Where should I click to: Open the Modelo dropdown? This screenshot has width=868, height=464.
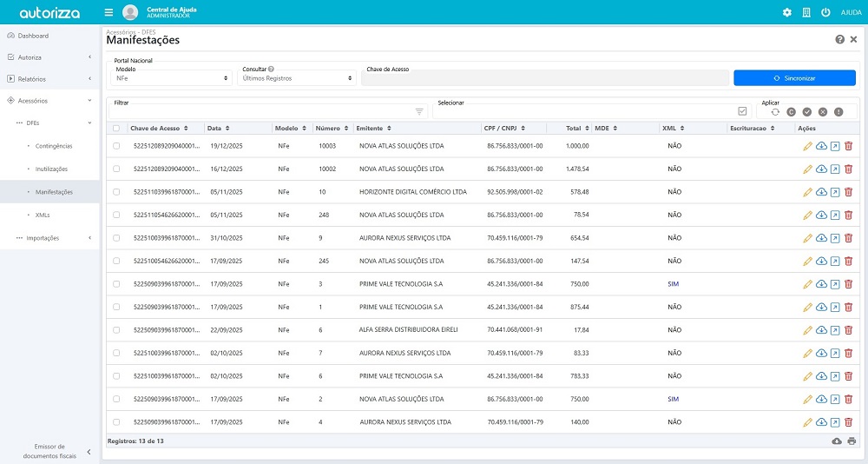(x=171, y=78)
